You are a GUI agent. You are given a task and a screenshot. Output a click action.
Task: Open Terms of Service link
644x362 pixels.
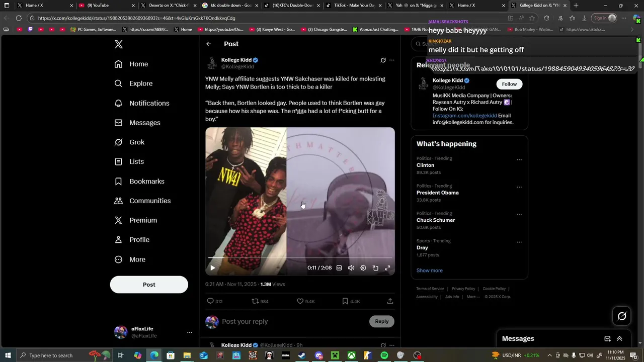[x=430, y=289]
